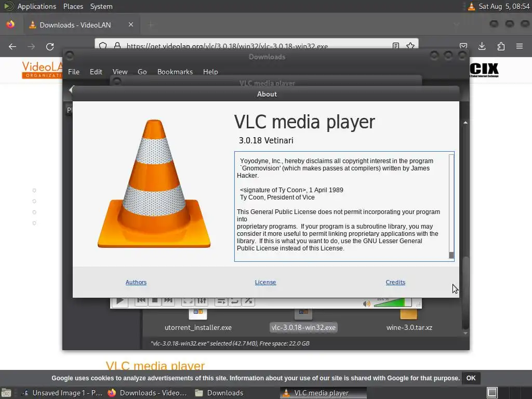Open Edit menu in Downloads window
Screen dimensions: 532x399
[96, 72]
